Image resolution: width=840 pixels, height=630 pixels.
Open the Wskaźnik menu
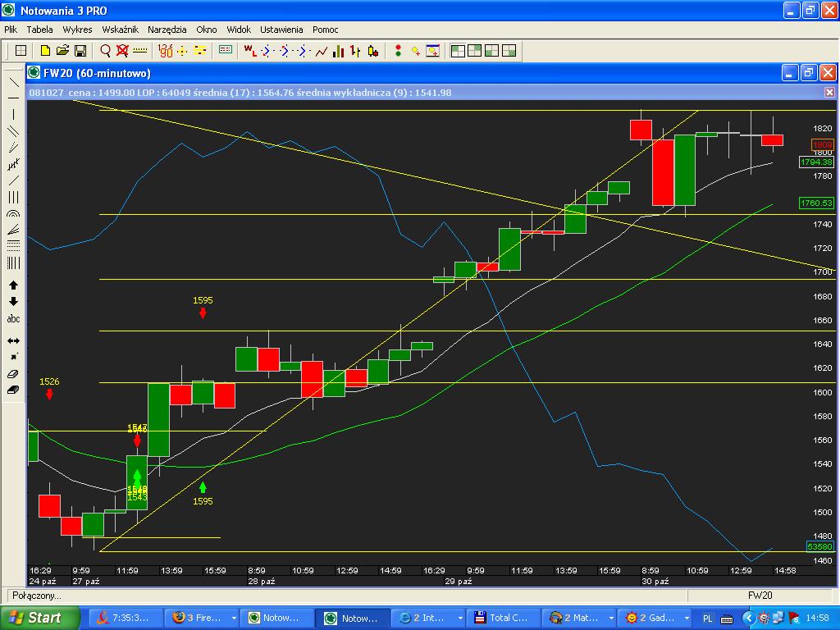coord(120,30)
